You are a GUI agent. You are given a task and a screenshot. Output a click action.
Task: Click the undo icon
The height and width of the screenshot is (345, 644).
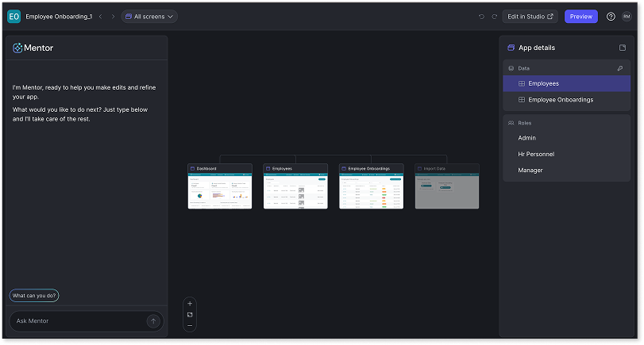(x=481, y=17)
